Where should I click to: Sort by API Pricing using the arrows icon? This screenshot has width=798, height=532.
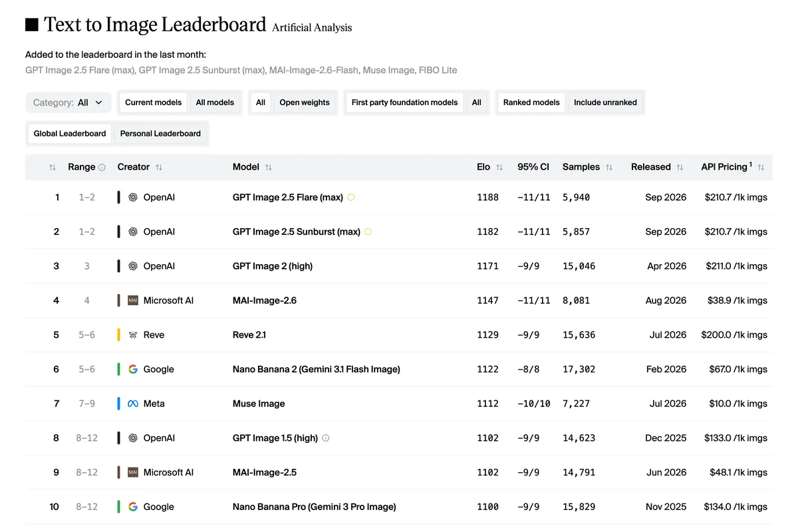click(761, 168)
